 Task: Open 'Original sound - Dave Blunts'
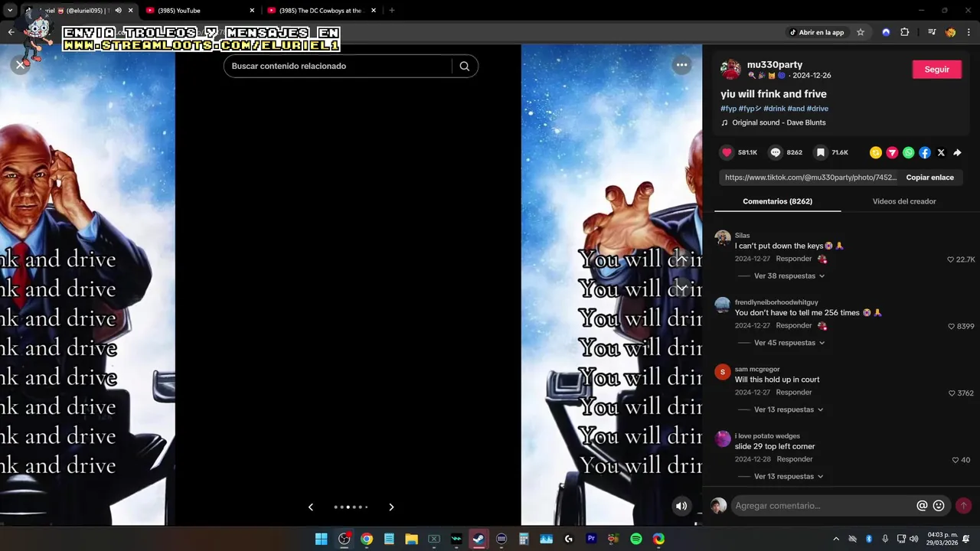pyautogui.click(x=779, y=122)
